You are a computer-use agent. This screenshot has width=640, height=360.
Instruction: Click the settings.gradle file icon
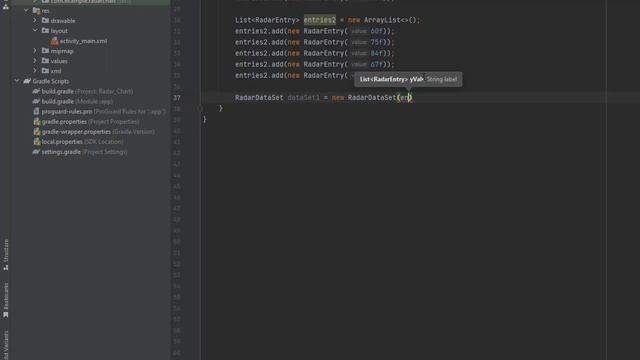(36, 152)
